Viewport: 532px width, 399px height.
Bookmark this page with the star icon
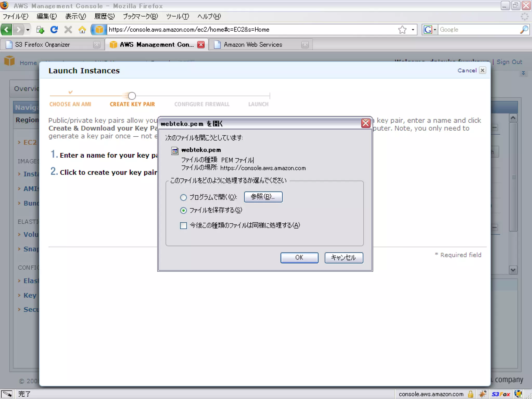click(402, 30)
